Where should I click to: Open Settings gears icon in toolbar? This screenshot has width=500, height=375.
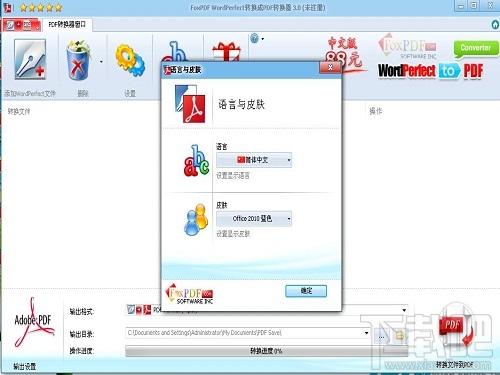pos(130,61)
